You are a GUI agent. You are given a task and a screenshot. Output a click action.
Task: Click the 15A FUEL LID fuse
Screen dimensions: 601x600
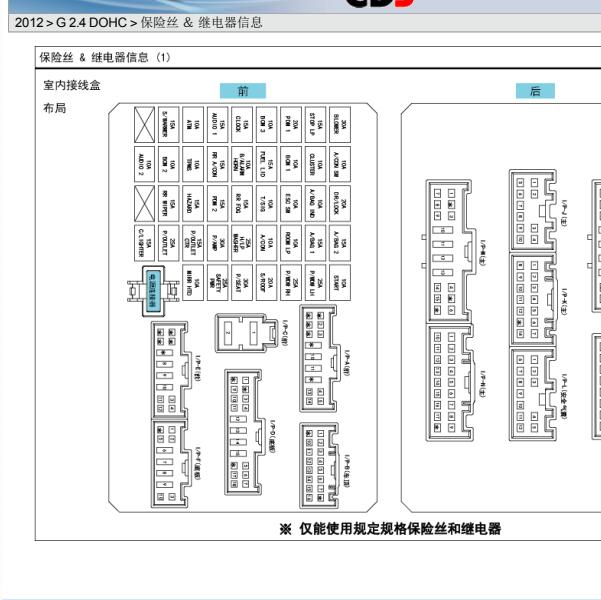coord(266,164)
